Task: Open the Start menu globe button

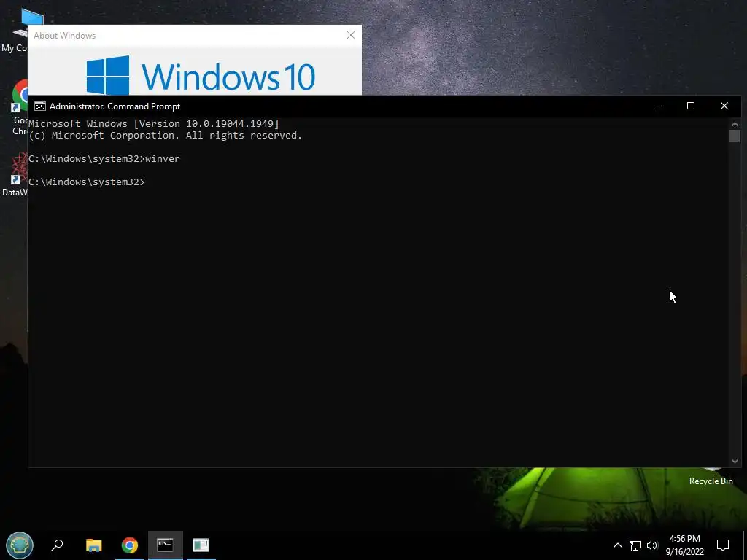Action: pyautogui.click(x=20, y=545)
